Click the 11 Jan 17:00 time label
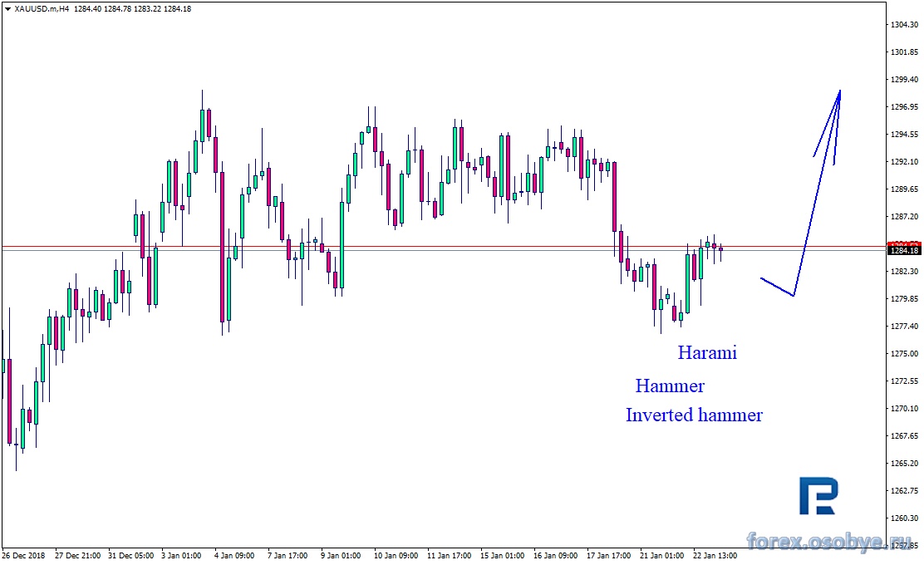 pyautogui.click(x=449, y=556)
